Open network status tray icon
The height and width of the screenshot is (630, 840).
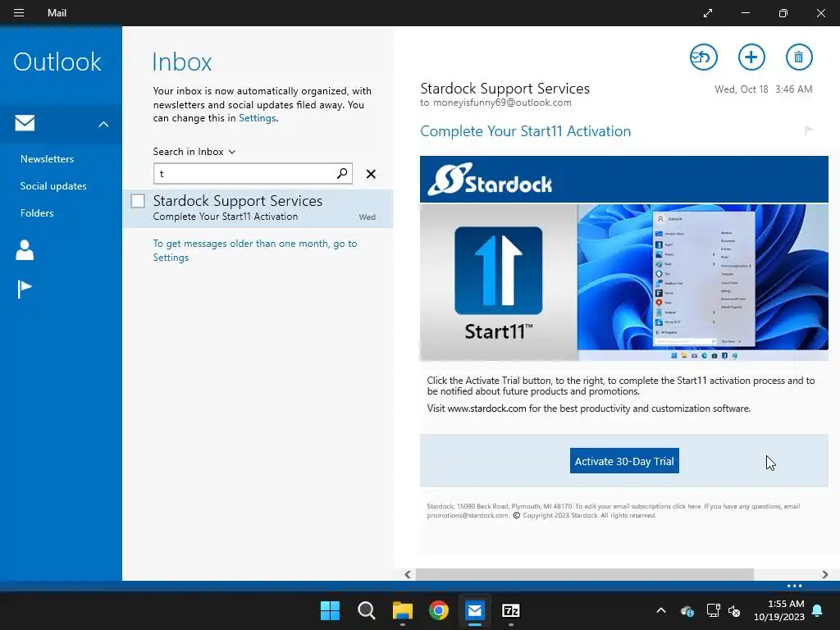click(713, 610)
